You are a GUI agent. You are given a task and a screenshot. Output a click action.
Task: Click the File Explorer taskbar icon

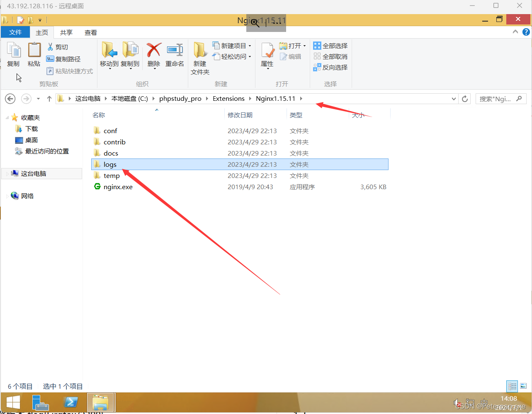pyautogui.click(x=101, y=402)
